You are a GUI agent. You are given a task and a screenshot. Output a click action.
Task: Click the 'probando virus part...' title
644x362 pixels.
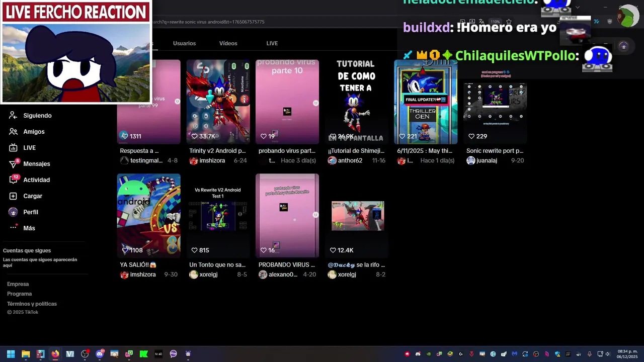point(287,151)
